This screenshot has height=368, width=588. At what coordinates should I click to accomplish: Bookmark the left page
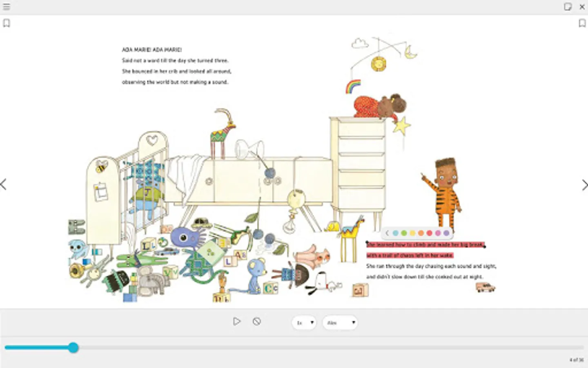point(7,23)
